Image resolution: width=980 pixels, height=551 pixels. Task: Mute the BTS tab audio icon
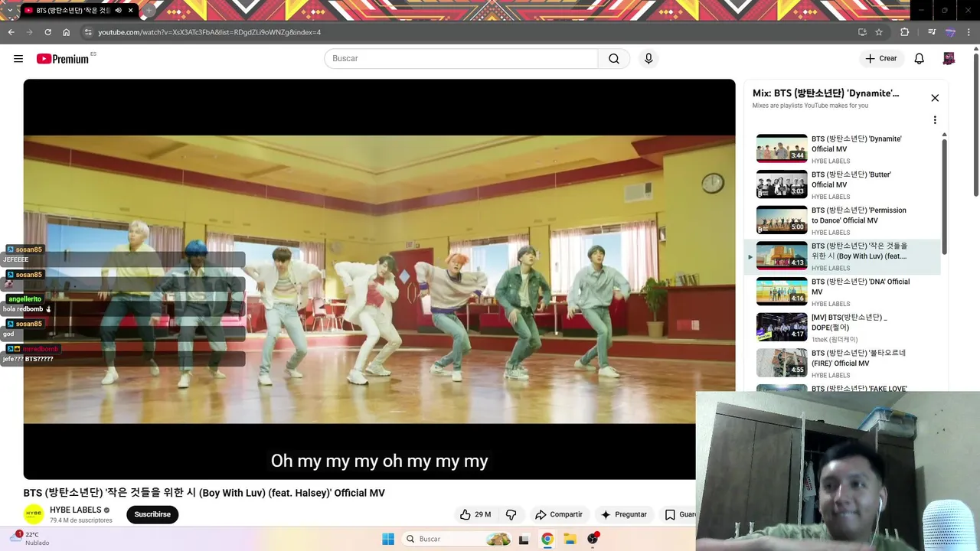tap(118, 11)
